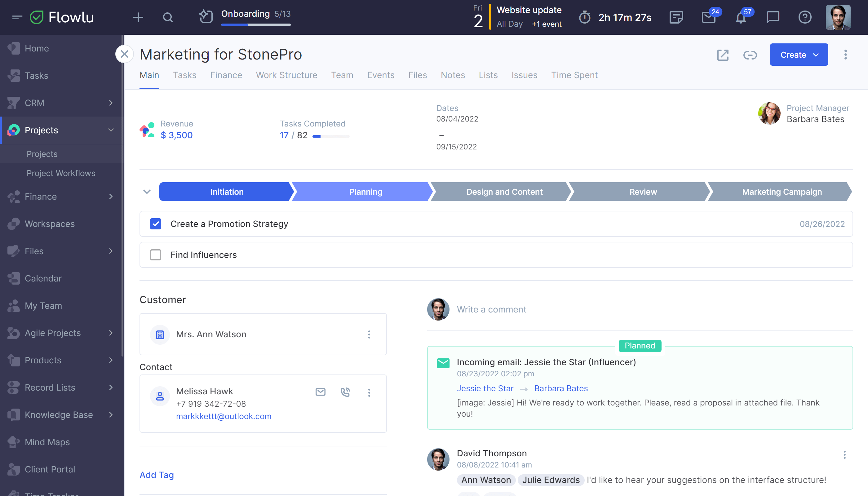Viewport: 868px width, 496px height.
Task: Open the project more options menu
Action: (845, 55)
